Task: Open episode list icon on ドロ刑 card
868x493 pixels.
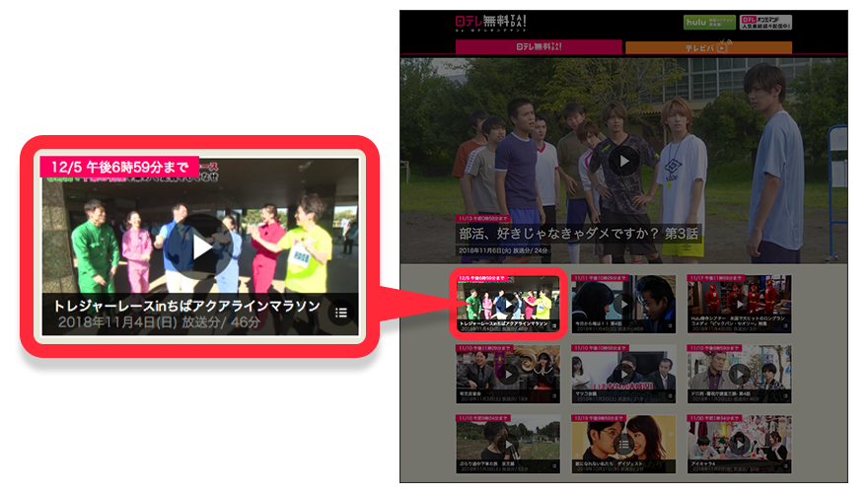Action: click(x=785, y=396)
